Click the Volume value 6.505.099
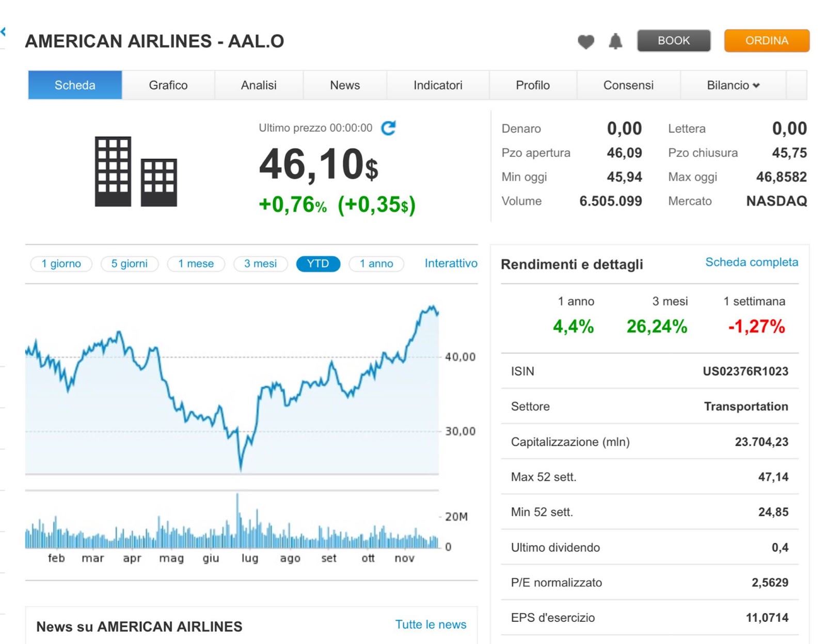The image size is (826, 644). click(611, 201)
